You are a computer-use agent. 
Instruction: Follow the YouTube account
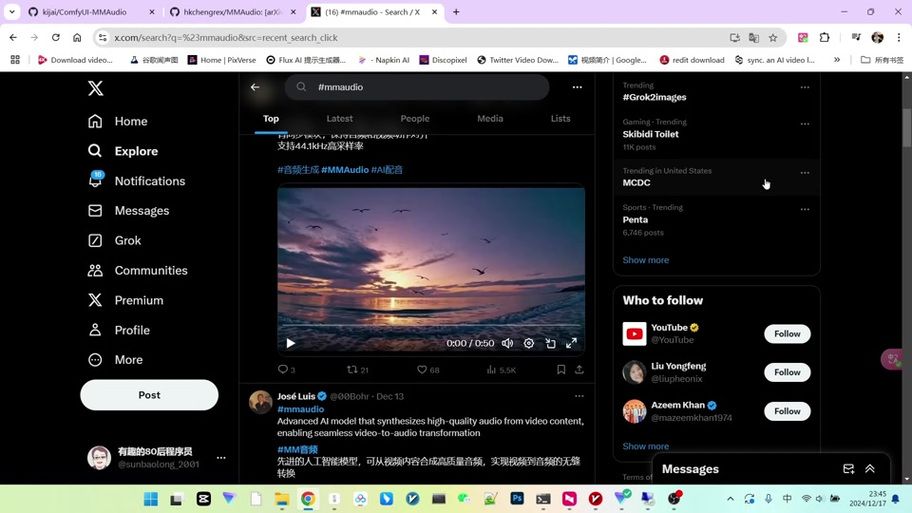click(786, 334)
